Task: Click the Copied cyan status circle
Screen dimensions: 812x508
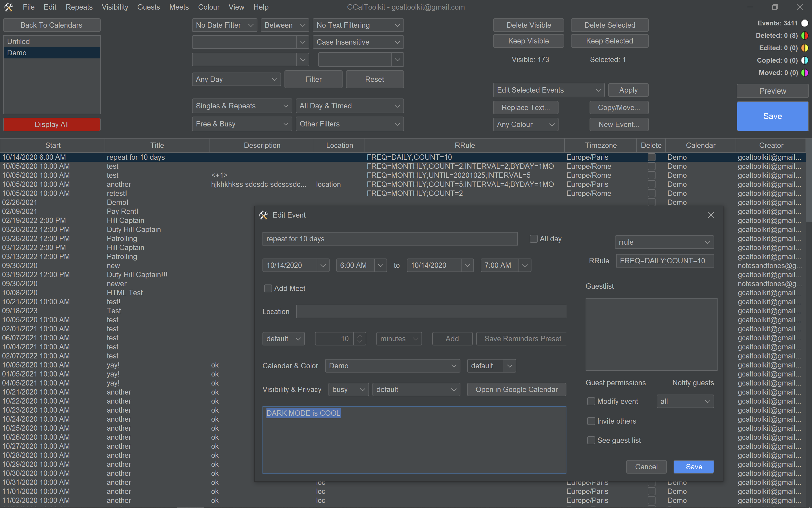Action: [x=805, y=60]
